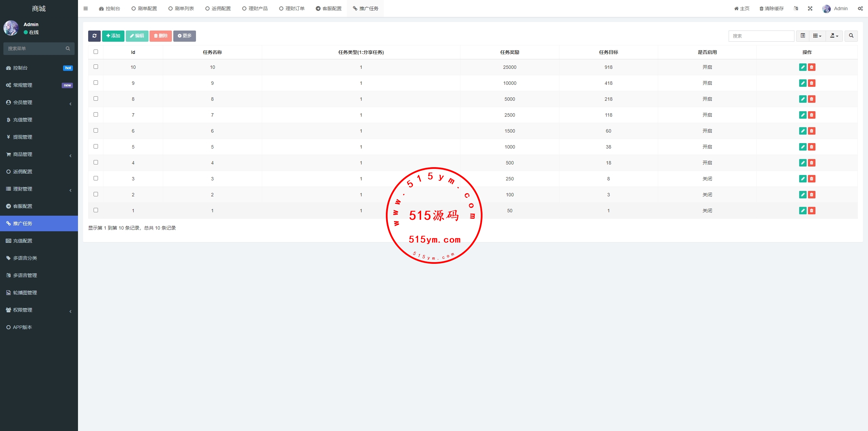Open 充值配置 in the sidebar

(x=23, y=241)
